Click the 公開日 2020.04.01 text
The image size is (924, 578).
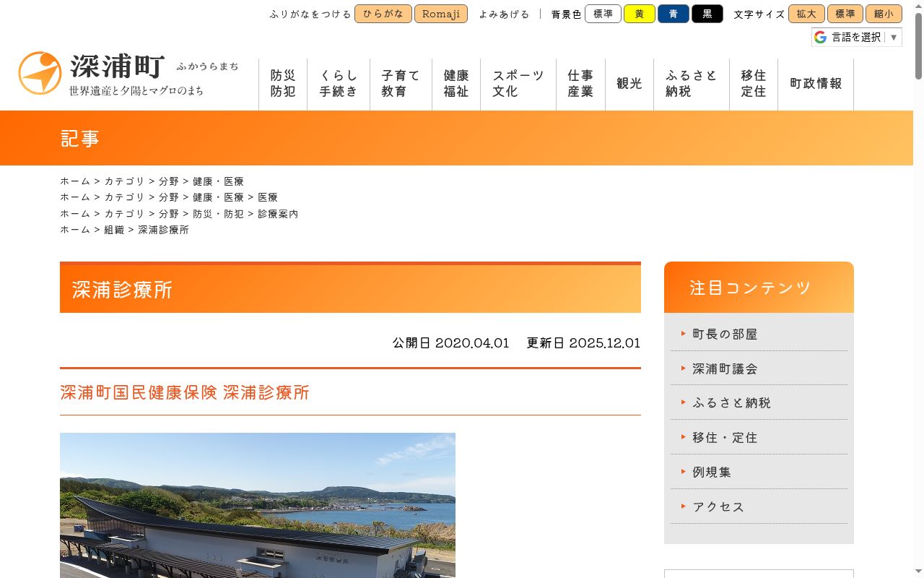(451, 343)
